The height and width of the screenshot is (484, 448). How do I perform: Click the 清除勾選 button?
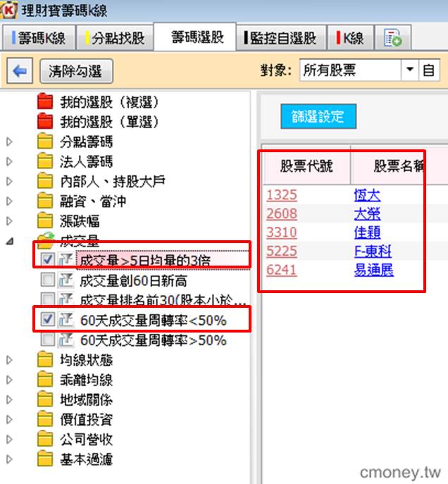point(76,71)
